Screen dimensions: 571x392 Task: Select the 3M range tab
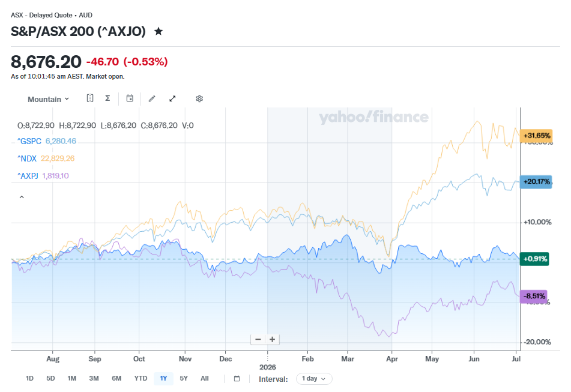pyautogui.click(x=94, y=379)
